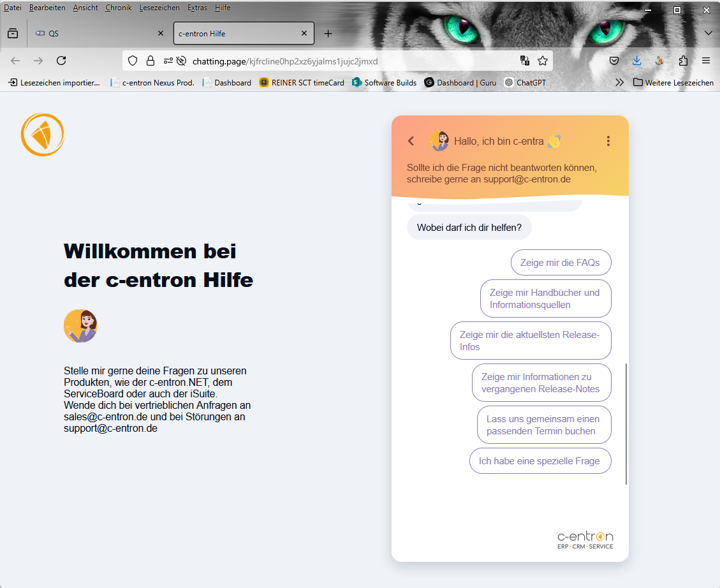Open the three-dot chat options menu
This screenshot has height=588, width=720.
coord(608,141)
